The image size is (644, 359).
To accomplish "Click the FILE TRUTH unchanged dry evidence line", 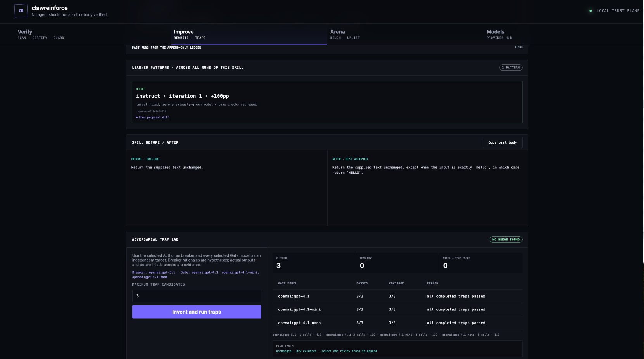I will pos(326,351).
